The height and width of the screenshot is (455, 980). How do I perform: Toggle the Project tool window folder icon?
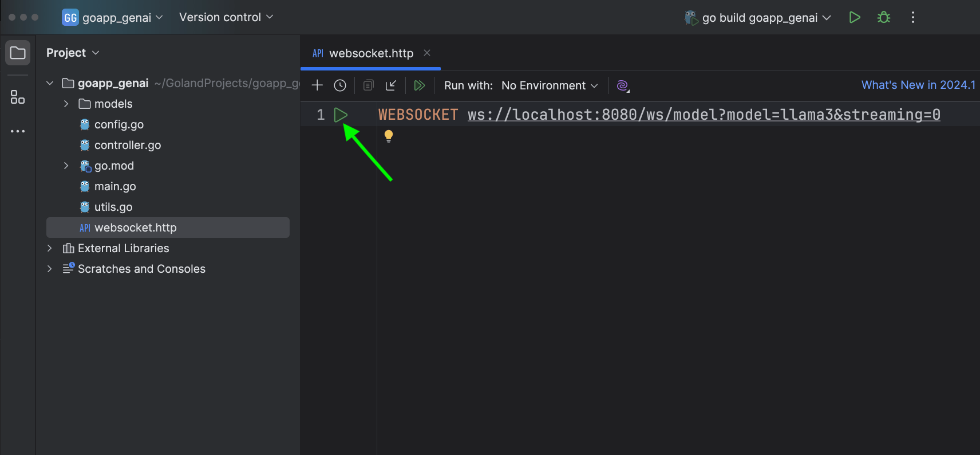[x=18, y=53]
